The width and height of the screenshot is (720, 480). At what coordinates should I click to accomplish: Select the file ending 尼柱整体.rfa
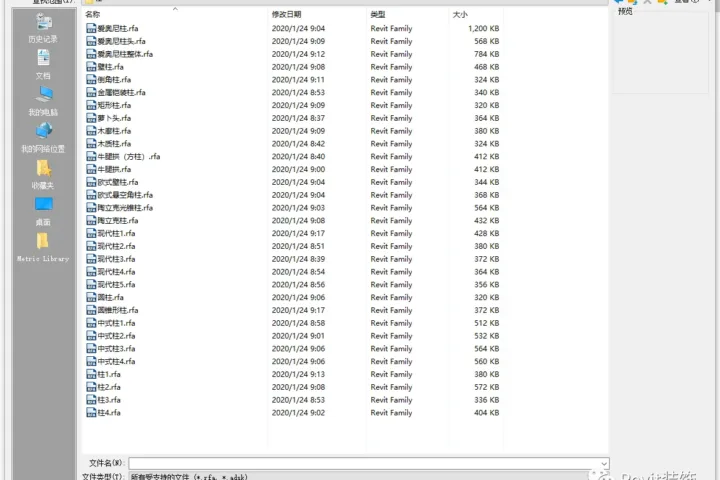125,54
